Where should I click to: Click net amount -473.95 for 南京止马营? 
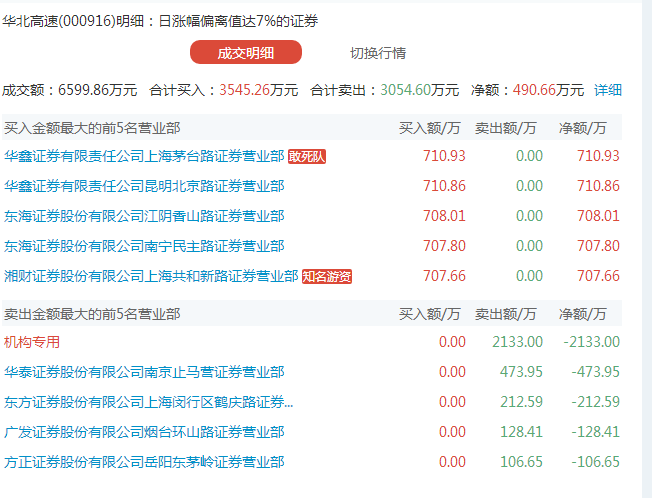595,372
